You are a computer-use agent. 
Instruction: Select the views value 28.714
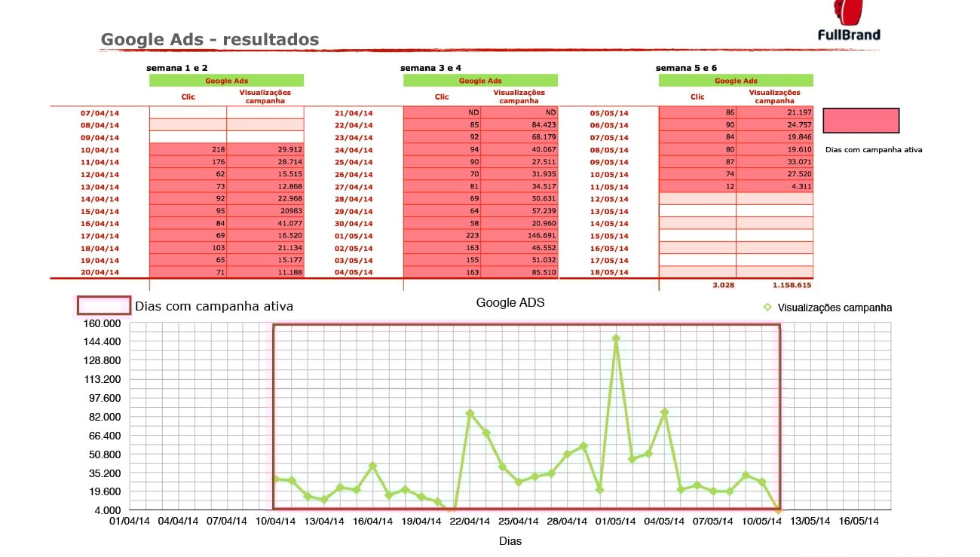[289, 162]
